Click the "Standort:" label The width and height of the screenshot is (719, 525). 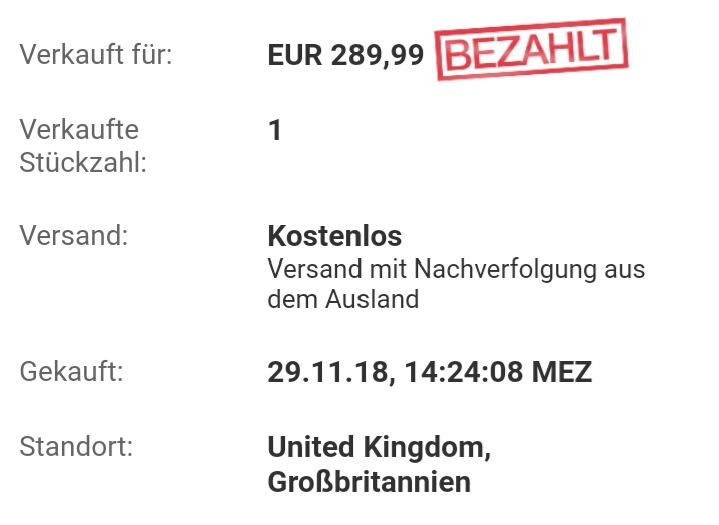point(76,447)
